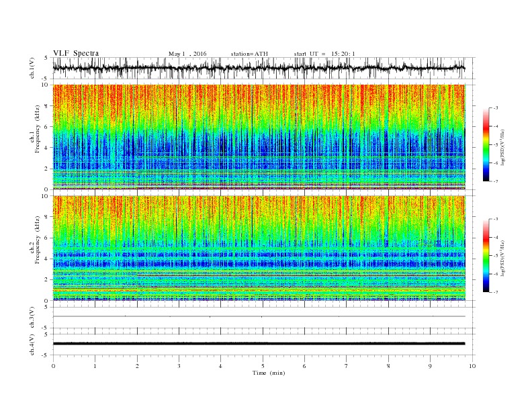Click the flat gray ch.3 trace
This screenshot has height=411, width=532.
click(x=259, y=316)
